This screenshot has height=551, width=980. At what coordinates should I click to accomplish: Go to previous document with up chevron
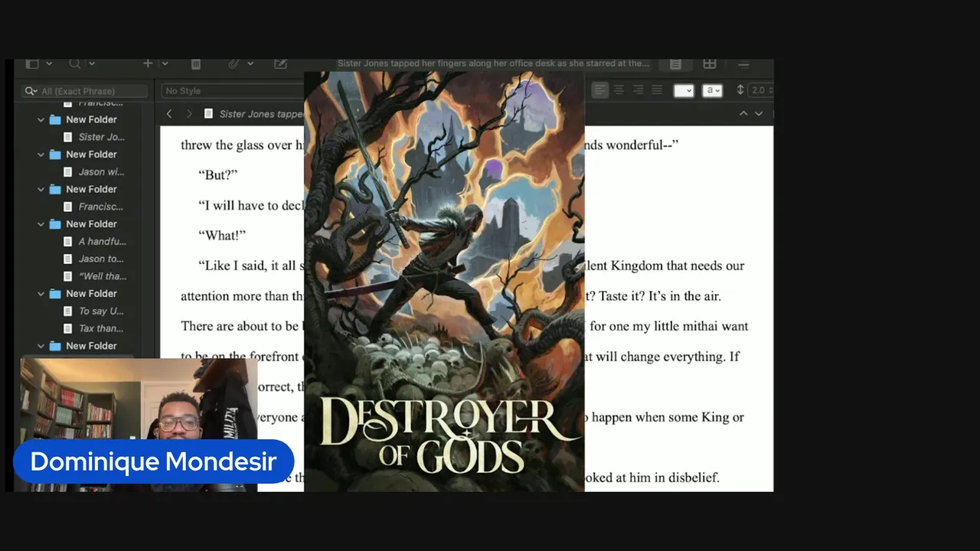pos(743,114)
